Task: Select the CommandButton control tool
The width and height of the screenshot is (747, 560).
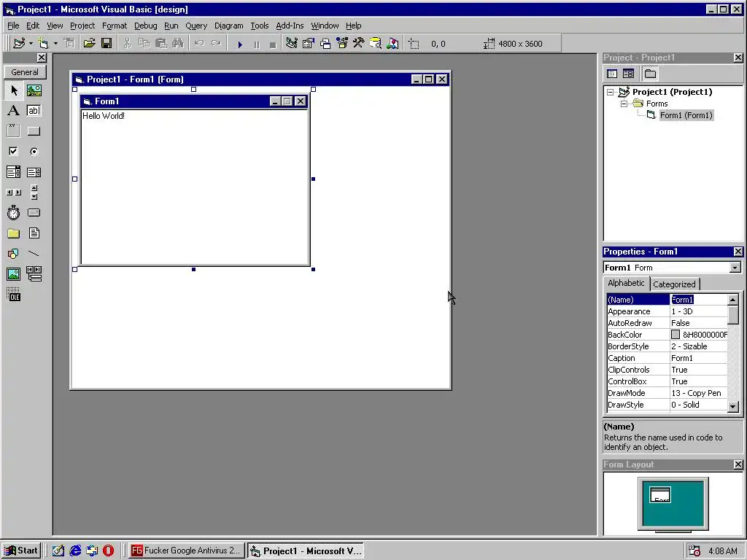Action: (x=34, y=131)
